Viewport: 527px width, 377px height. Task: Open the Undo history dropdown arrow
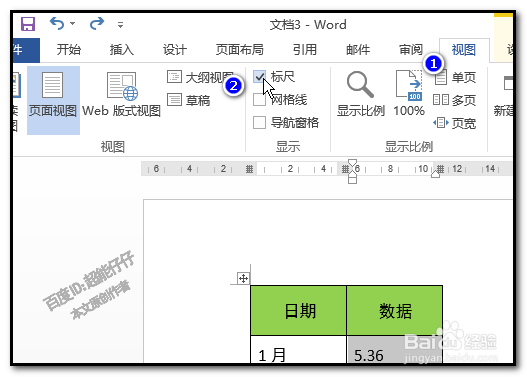73,24
